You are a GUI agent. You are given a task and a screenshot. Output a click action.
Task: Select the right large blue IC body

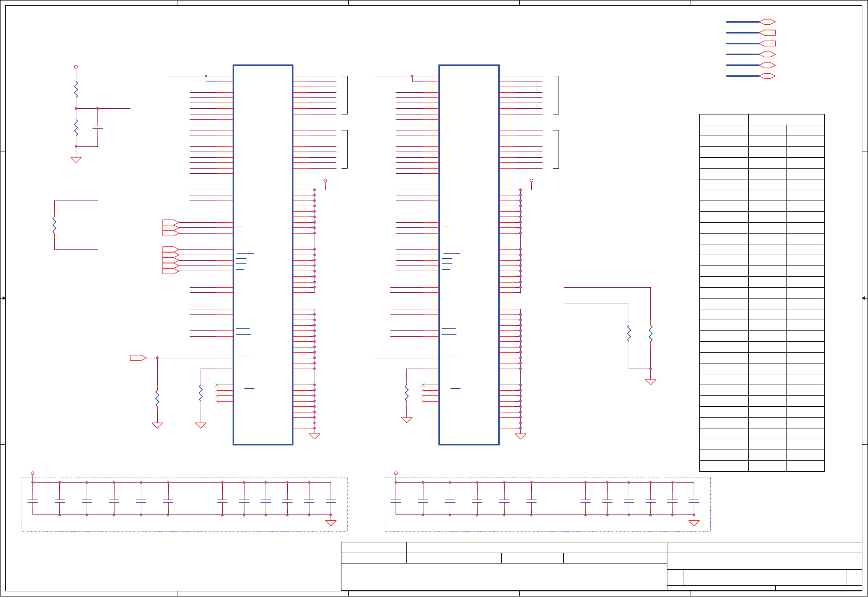click(x=469, y=255)
